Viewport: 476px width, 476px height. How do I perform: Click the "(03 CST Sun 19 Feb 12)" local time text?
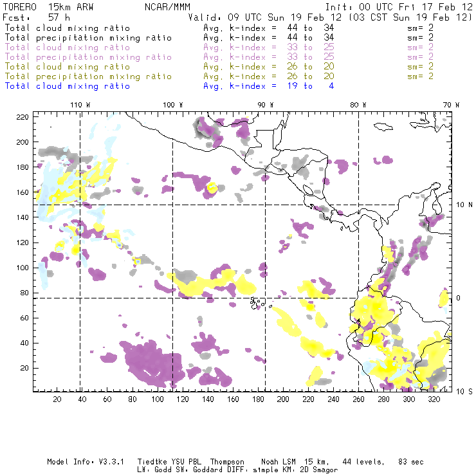point(410,17)
